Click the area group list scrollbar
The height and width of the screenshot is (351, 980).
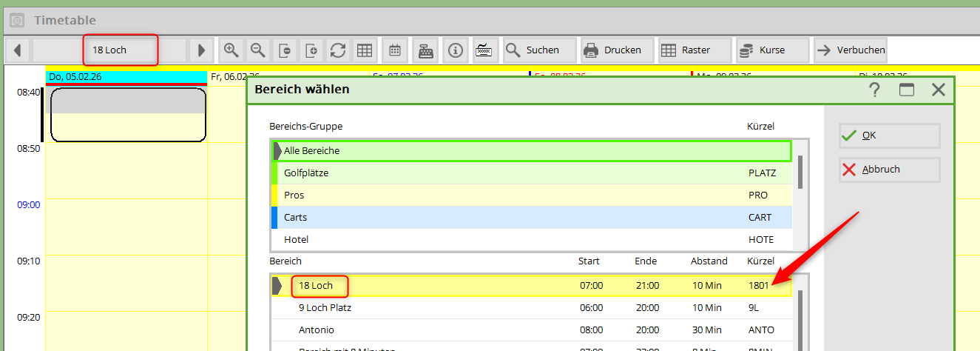[800, 173]
